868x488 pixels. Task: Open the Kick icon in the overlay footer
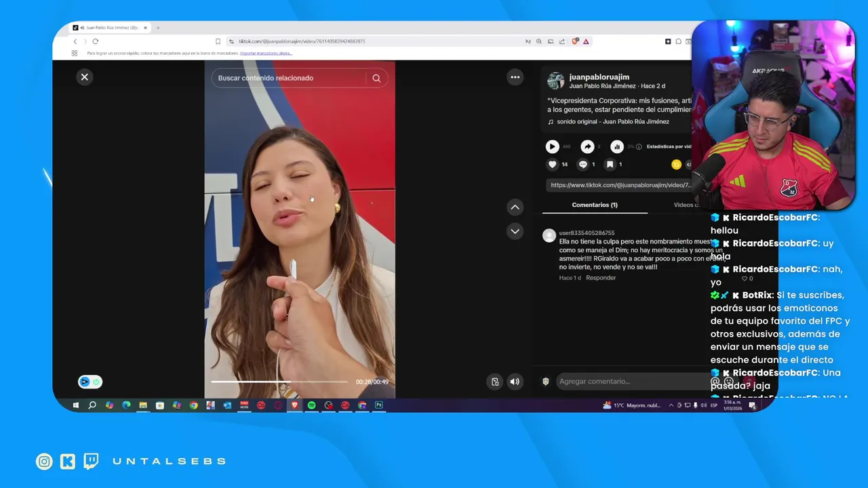click(x=68, y=462)
